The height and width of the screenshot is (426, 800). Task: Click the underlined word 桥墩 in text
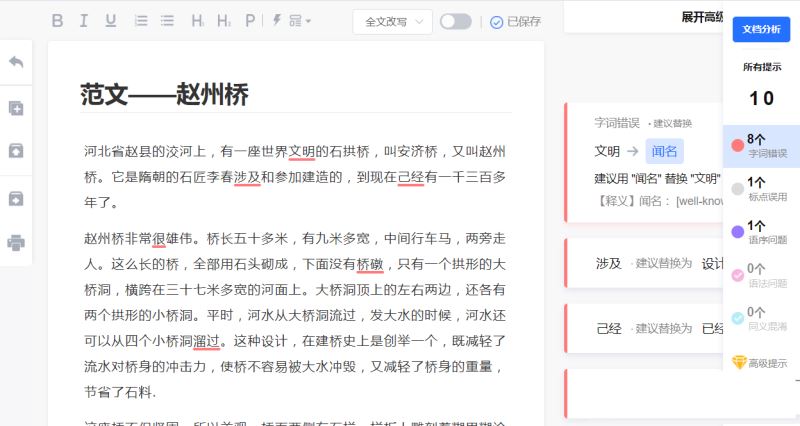coord(369,265)
